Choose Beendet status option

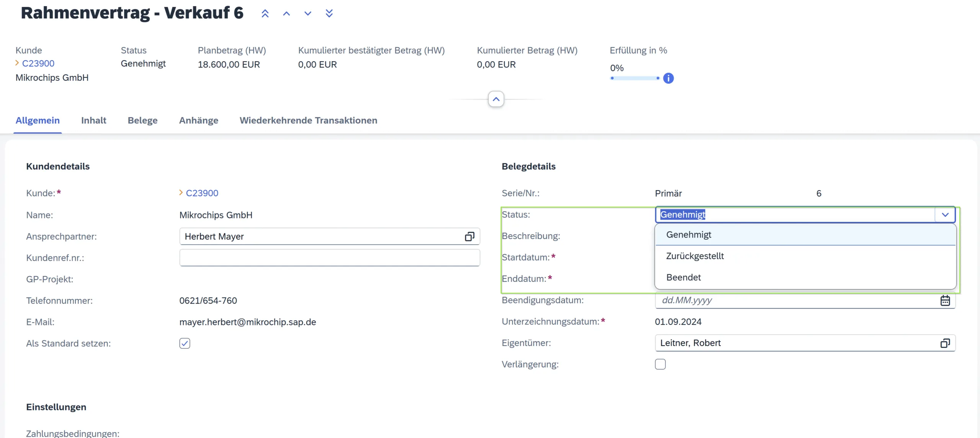[x=684, y=277]
